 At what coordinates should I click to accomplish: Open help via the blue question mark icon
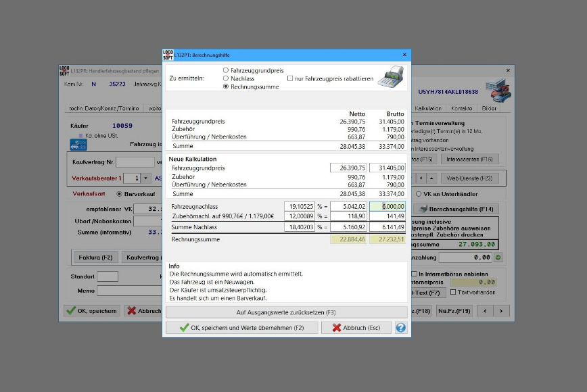pyautogui.click(x=401, y=328)
